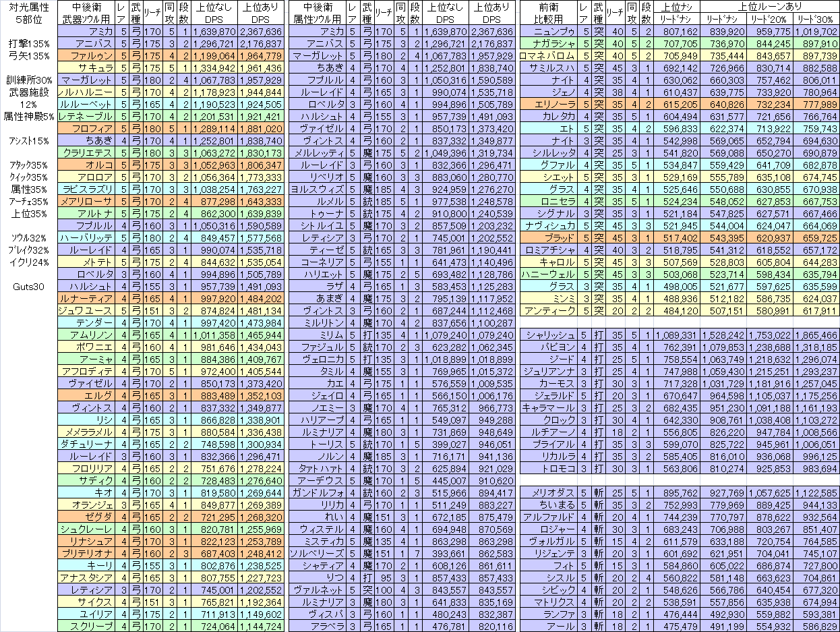
Task: Select the リード30% column header
Action: click(816, 20)
